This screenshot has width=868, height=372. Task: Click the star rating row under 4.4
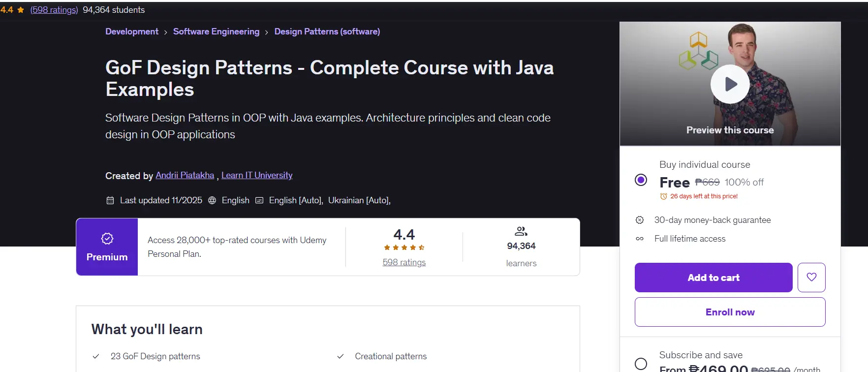[x=404, y=248]
